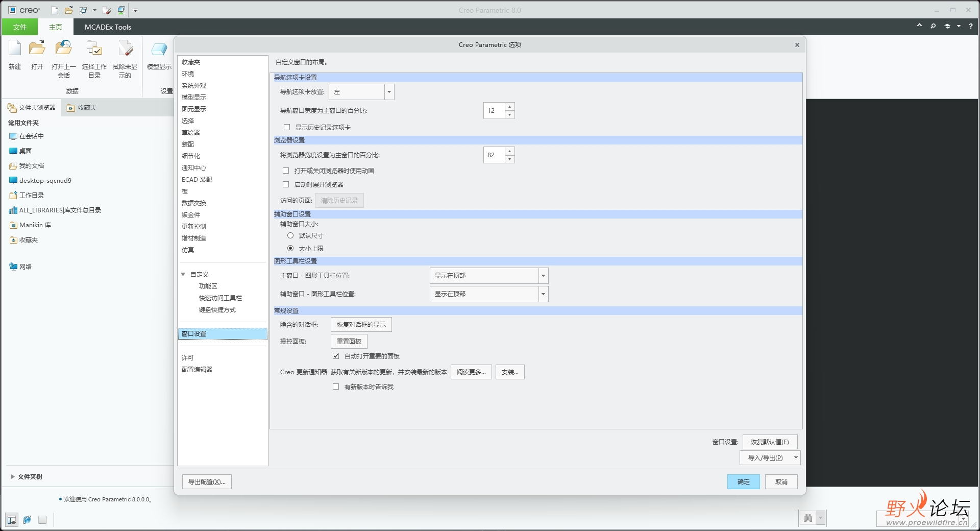Collapse the 自定义 tree node
Viewport: 980px width, 531px height.
[x=183, y=275]
